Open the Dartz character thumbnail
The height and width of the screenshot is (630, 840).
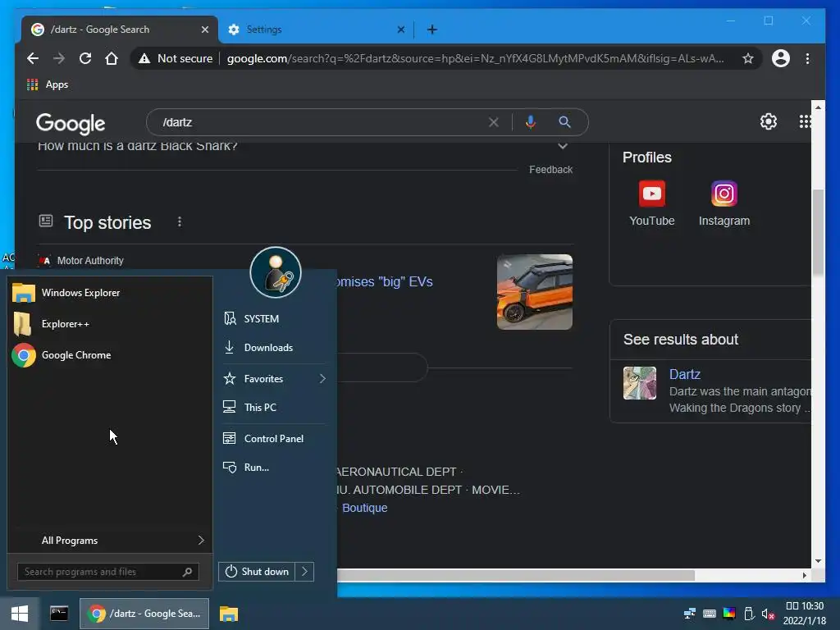pos(640,383)
